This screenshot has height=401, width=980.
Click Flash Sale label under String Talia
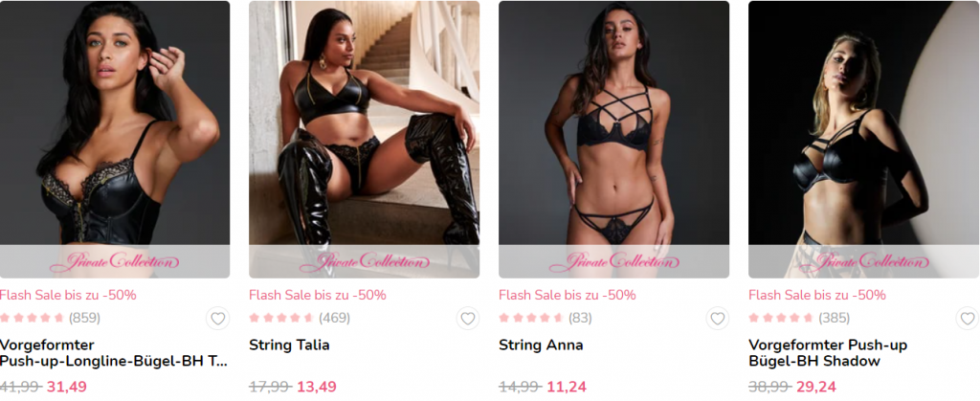pos(318,295)
